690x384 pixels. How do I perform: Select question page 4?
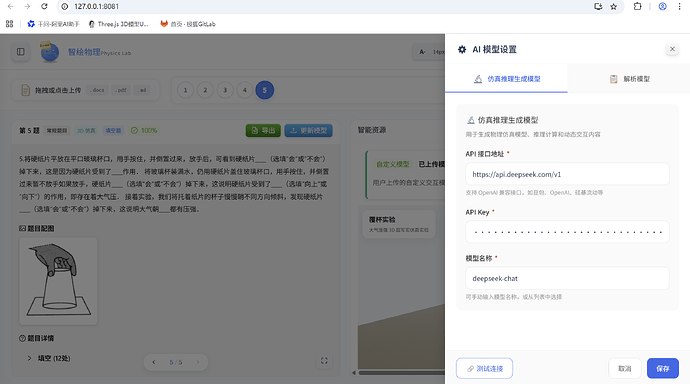pos(245,90)
